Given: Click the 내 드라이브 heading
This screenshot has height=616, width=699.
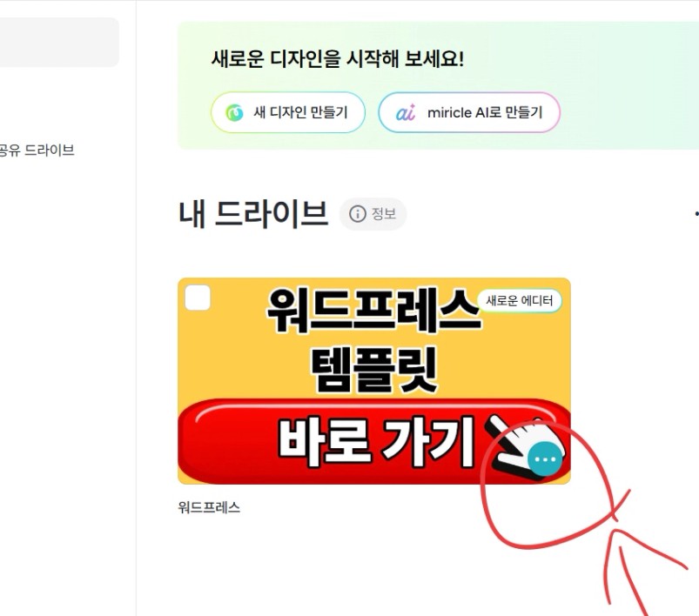Looking at the screenshot, I should pyautogui.click(x=253, y=214).
